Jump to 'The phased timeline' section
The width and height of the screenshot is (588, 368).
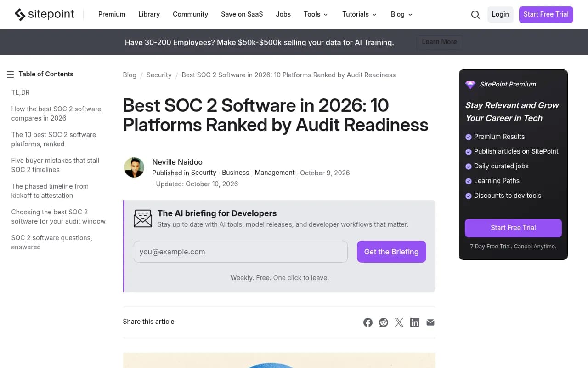(x=50, y=191)
